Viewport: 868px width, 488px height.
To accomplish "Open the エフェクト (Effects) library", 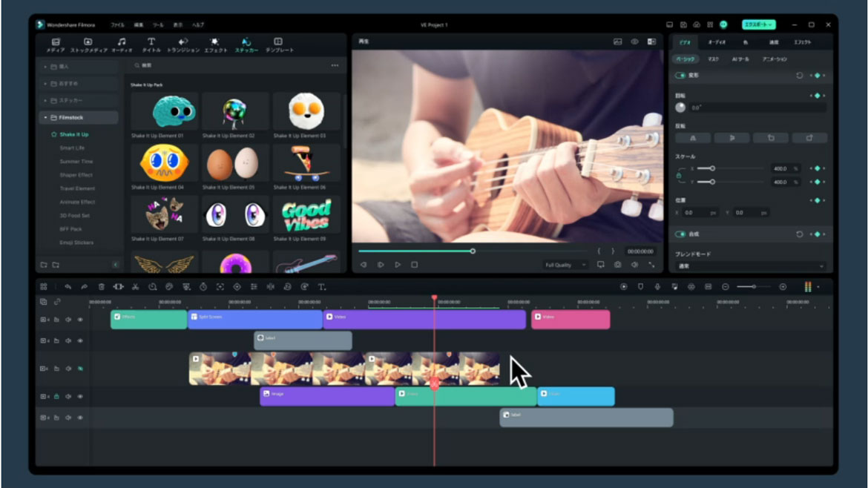I will tap(215, 44).
